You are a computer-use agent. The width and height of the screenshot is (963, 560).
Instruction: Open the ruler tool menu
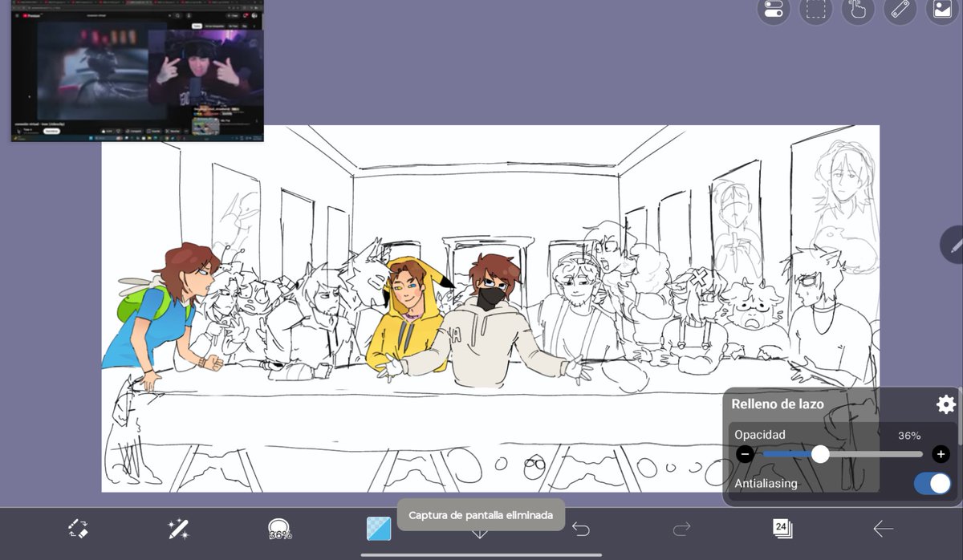point(900,10)
